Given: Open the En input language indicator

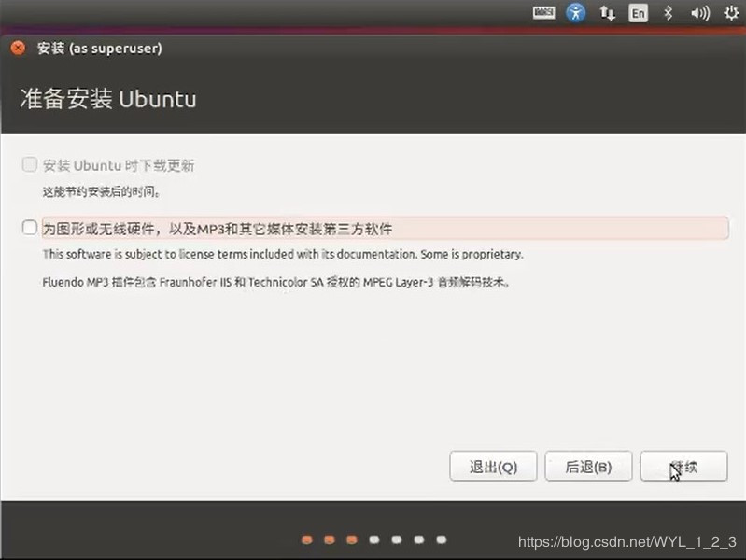Looking at the screenshot, I should (638, 13).
